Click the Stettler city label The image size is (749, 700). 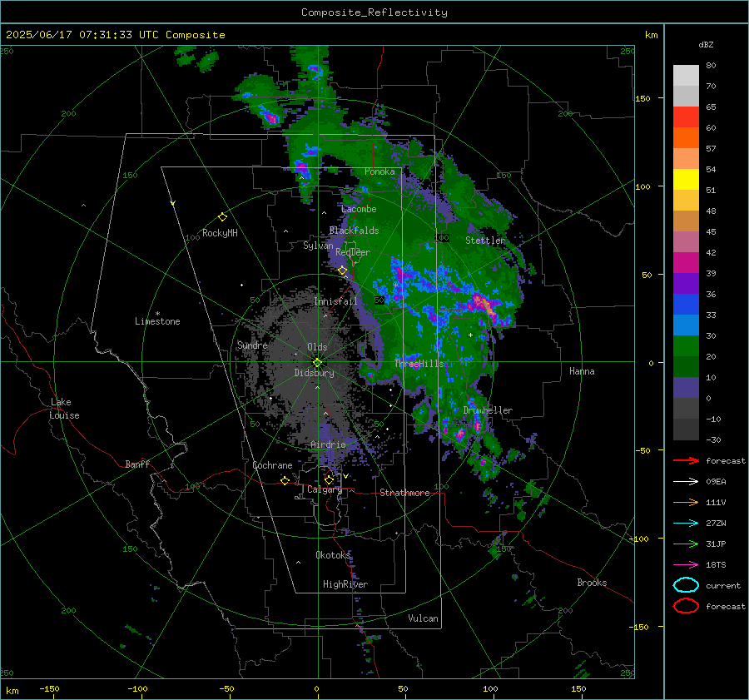pyautogui.click(x=485, y=241)
